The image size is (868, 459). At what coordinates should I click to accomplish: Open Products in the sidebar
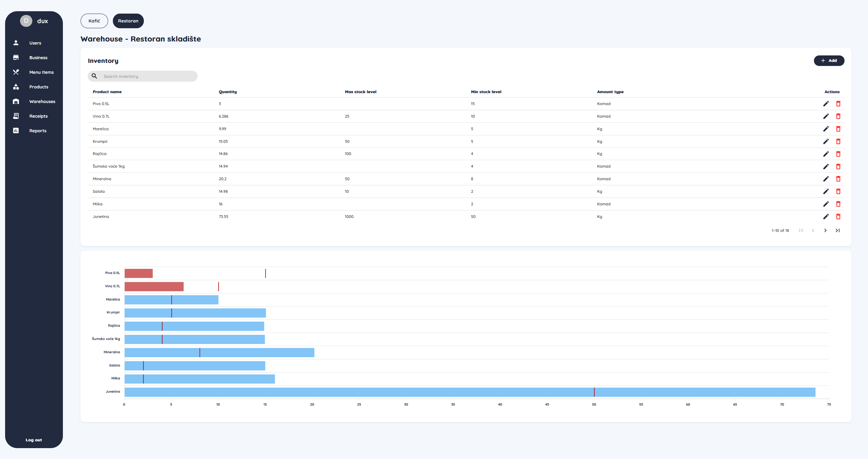38,87
